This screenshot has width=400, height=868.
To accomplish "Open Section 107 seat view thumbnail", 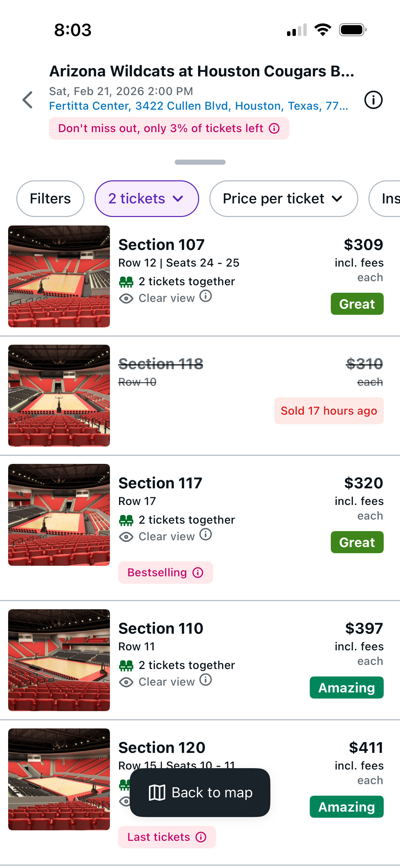I will [59, 276].
